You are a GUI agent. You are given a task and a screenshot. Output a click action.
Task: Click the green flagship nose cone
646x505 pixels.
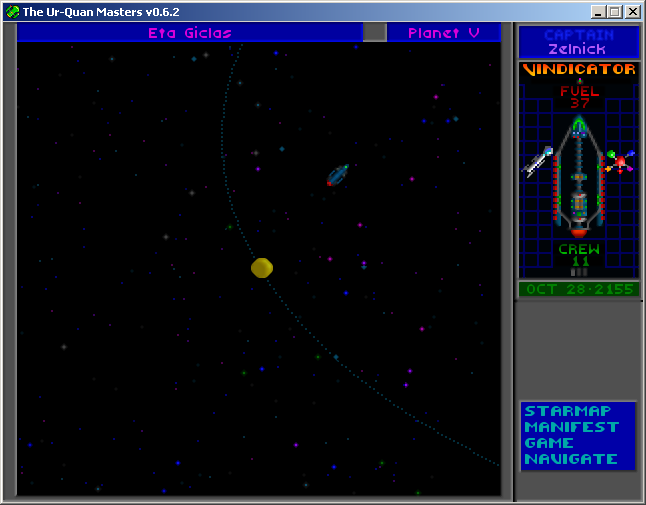pyautogui.click(x=579, y=124)
